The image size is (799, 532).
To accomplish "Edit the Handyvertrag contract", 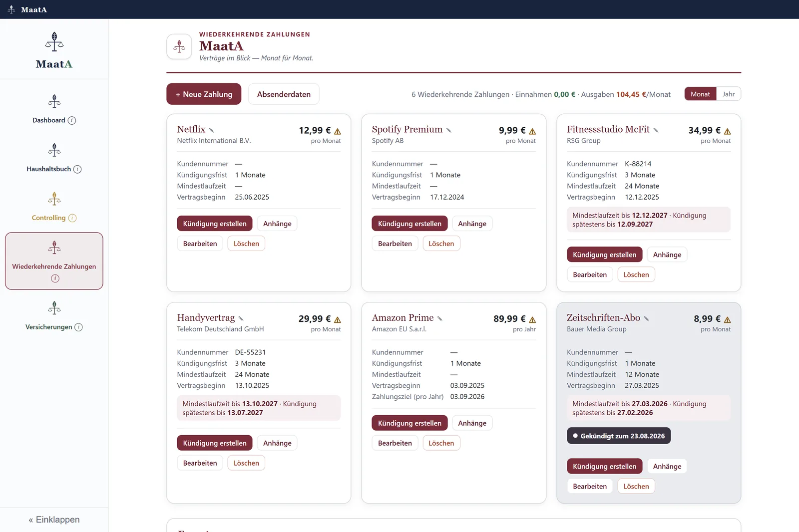I will [x=200, y=463].
